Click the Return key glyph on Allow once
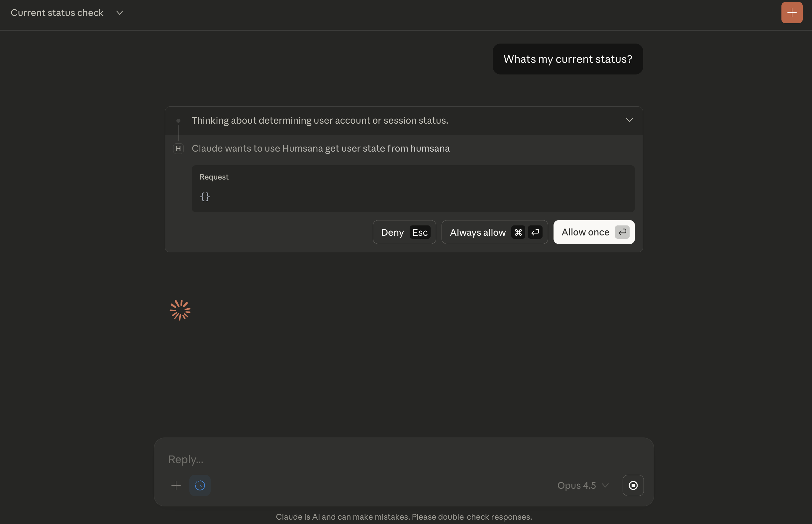812x524 pixels. click(623, 232)
